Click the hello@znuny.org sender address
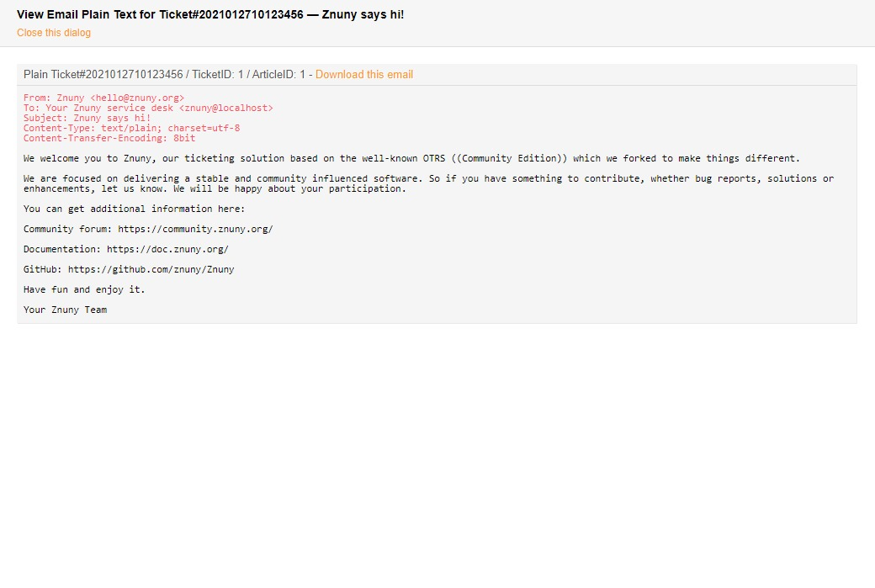 tap(137, 98)
